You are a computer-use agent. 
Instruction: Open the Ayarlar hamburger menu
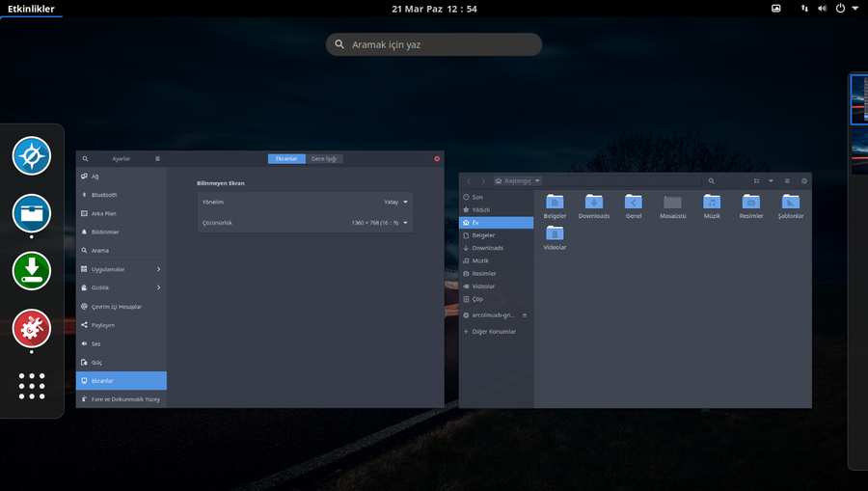tap(157, 158)
